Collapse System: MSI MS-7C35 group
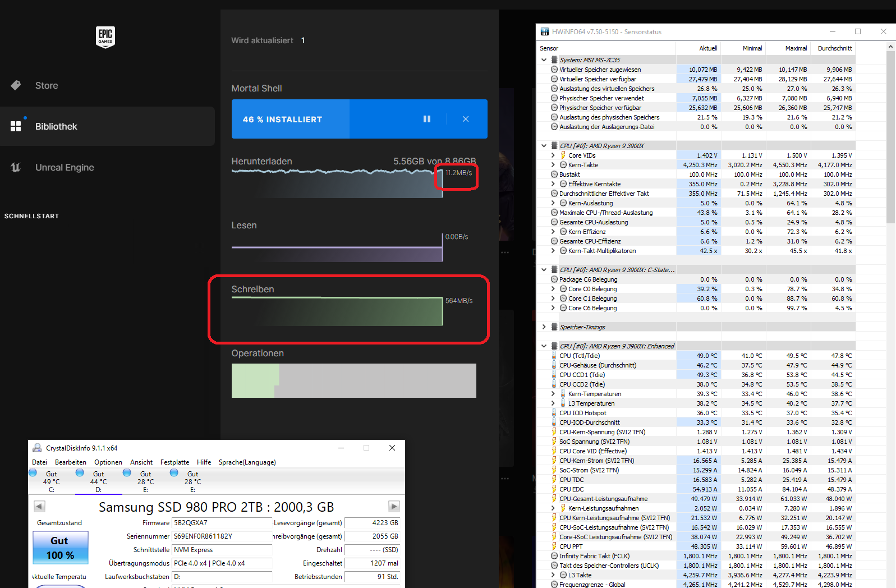This screenshot has height=588, width=896. (x=544, y=60)
